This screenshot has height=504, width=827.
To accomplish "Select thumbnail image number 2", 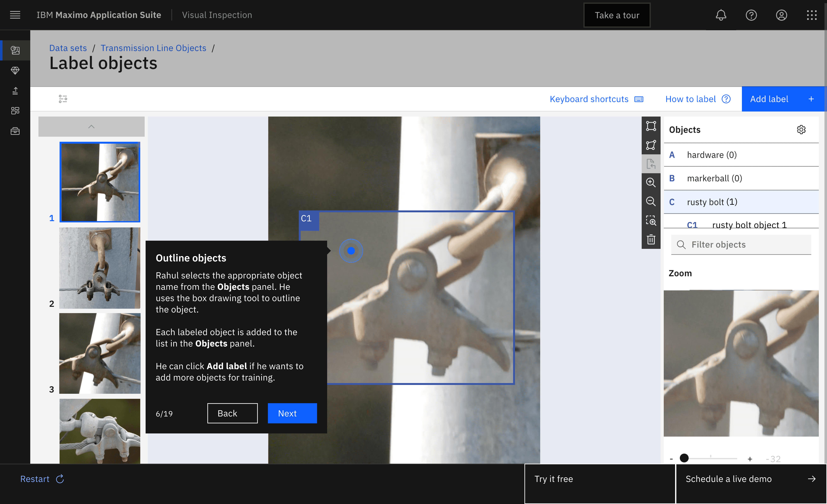I will pyautogui.click(x=100, y=268).
